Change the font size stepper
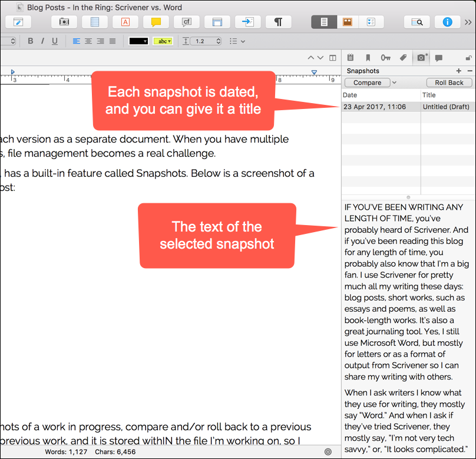The width and height of the screenshot is (476, 459). point(13,41)
